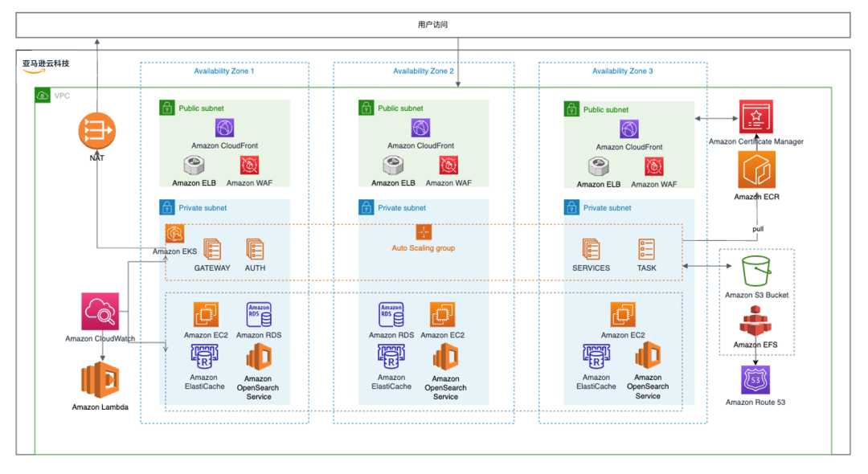Select the Amazon EKS icon
Image resolution: width=868 pixels, height=474 pixels.
pyautogui.click(x=175, y=234)
